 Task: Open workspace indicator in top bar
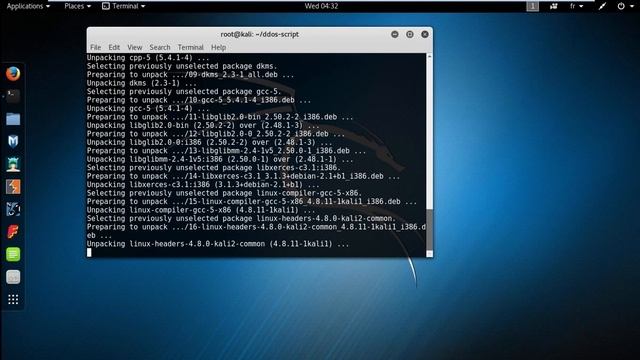point(532,6)
